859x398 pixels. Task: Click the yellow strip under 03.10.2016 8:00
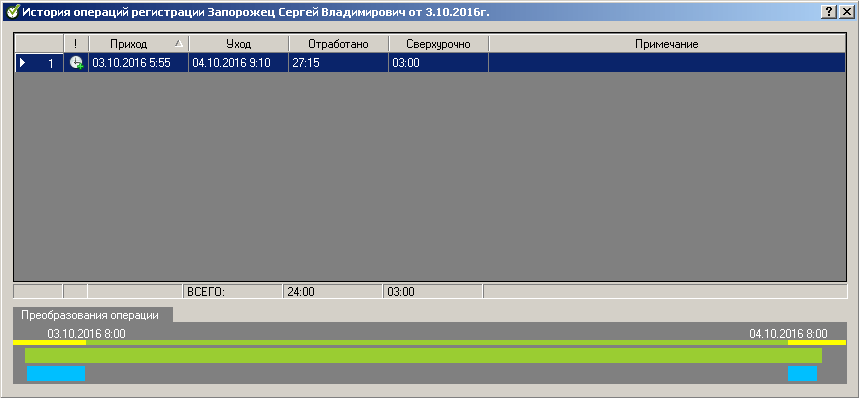49,342
